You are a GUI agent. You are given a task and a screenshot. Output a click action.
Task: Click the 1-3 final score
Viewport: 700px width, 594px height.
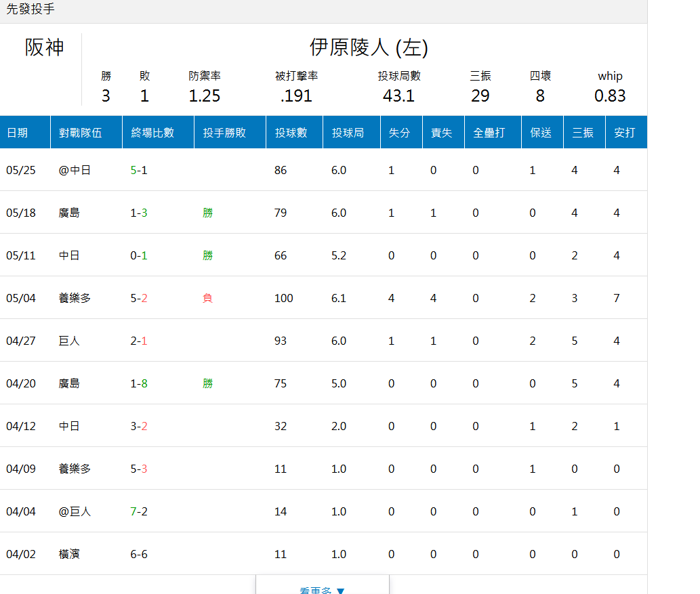139,213
